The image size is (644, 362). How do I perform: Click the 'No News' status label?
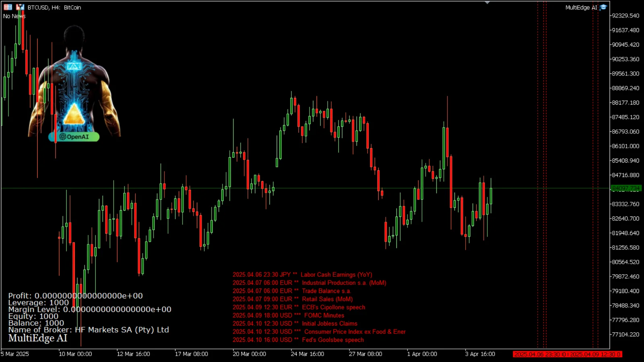point(14,16)
